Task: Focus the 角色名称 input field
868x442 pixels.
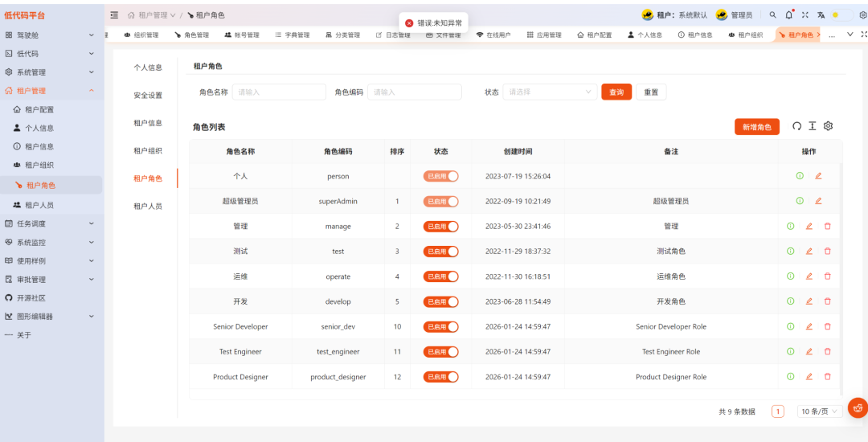Action: 279,92
